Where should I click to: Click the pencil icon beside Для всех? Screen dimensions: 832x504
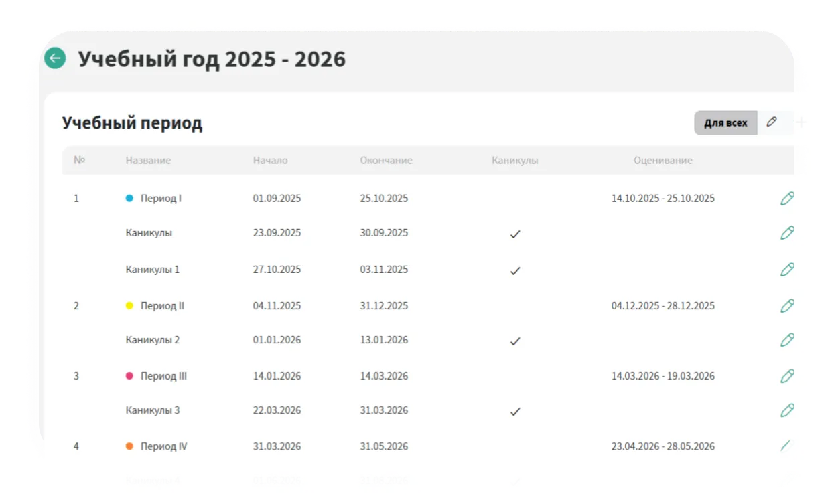(x=772, y=122)
